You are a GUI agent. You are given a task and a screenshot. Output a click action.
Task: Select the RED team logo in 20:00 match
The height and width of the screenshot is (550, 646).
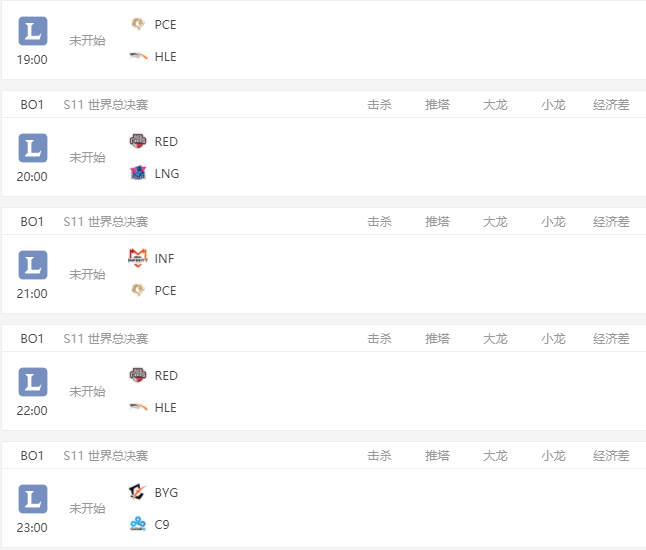138,141
